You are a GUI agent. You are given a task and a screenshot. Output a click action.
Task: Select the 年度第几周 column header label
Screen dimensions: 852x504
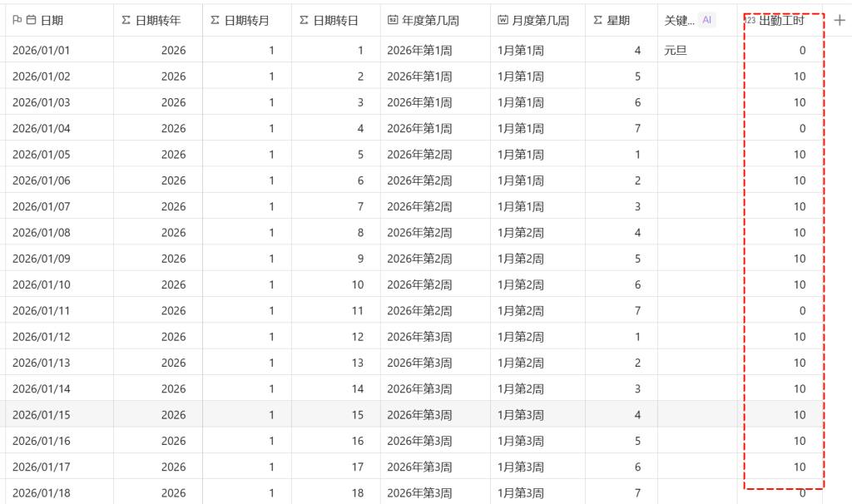tap(430, 21)
